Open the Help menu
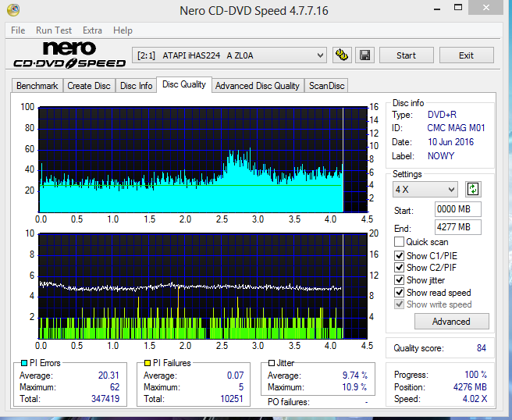Screen dimensions: 512x420 click(123, 30)
